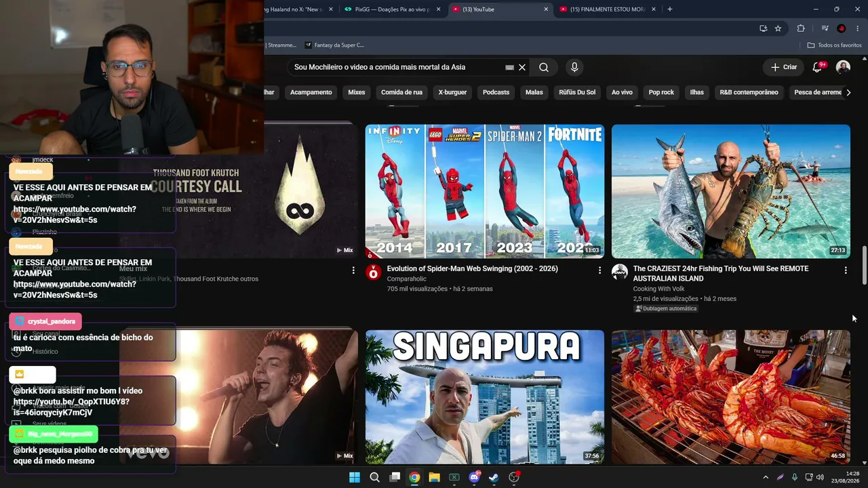868x488 pixels.
Task: Select the Podcasts filter chip
Action: [496, 92]
